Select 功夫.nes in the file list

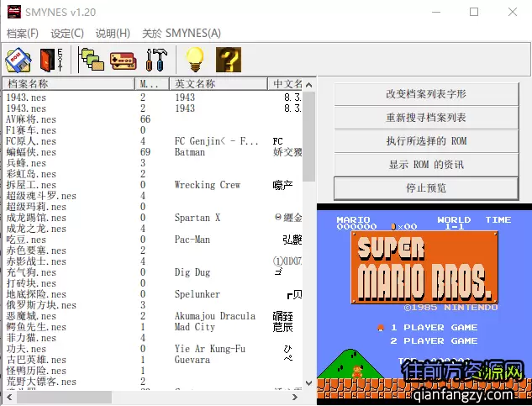tap(26, 349)
